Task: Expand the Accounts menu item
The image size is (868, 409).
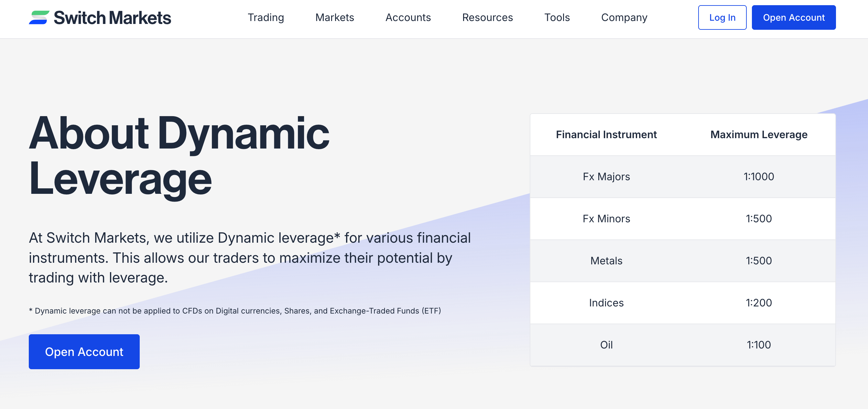Action: [x=408, y=17]
